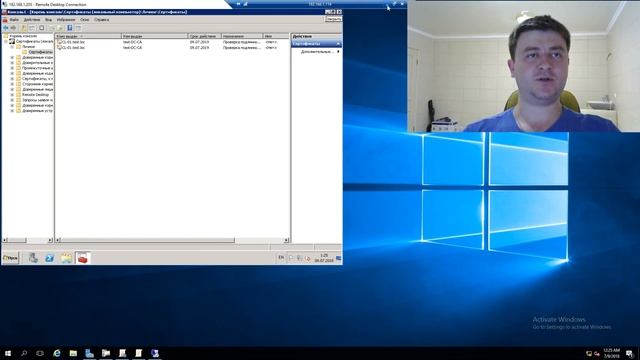The image size is (640, 360).
Task: Collapse the Сертификаты section in Действия pane
Action: (x=338, y=44)
